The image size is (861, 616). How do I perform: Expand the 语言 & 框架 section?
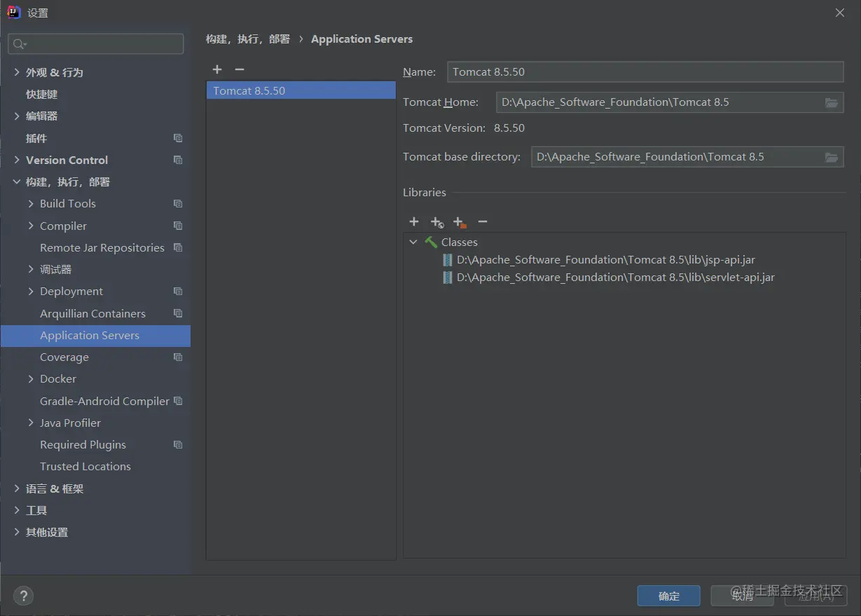pyautogui.click(x=17, y=488)
